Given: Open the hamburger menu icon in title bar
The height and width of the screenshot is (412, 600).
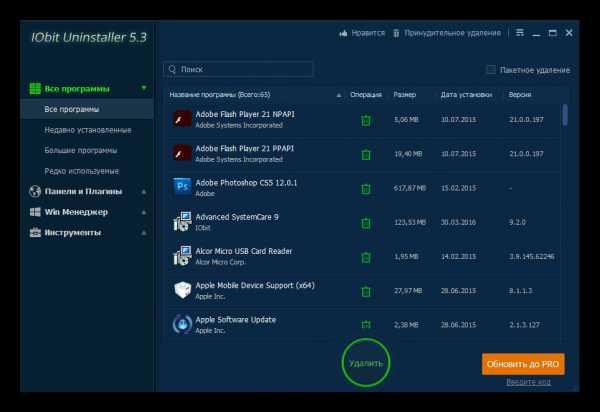Looking at the screenshot, I should (520, 33).
